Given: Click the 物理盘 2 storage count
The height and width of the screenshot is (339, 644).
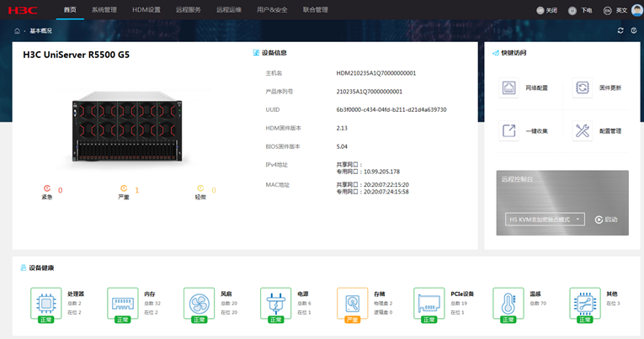Looking at the screenshot, I should pos(383,304).
